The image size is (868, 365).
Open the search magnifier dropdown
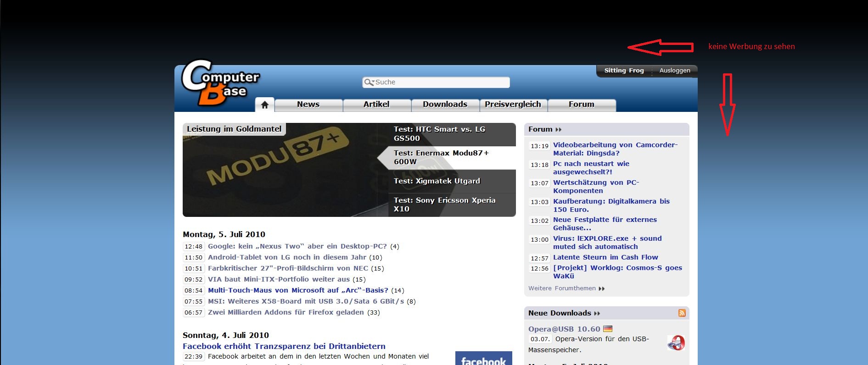[369, 82]
